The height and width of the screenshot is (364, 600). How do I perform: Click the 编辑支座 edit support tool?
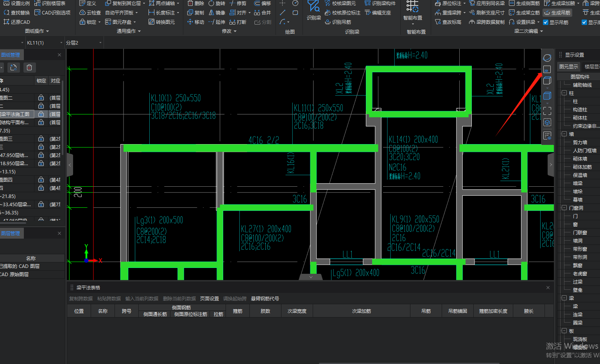pos(378,12)
